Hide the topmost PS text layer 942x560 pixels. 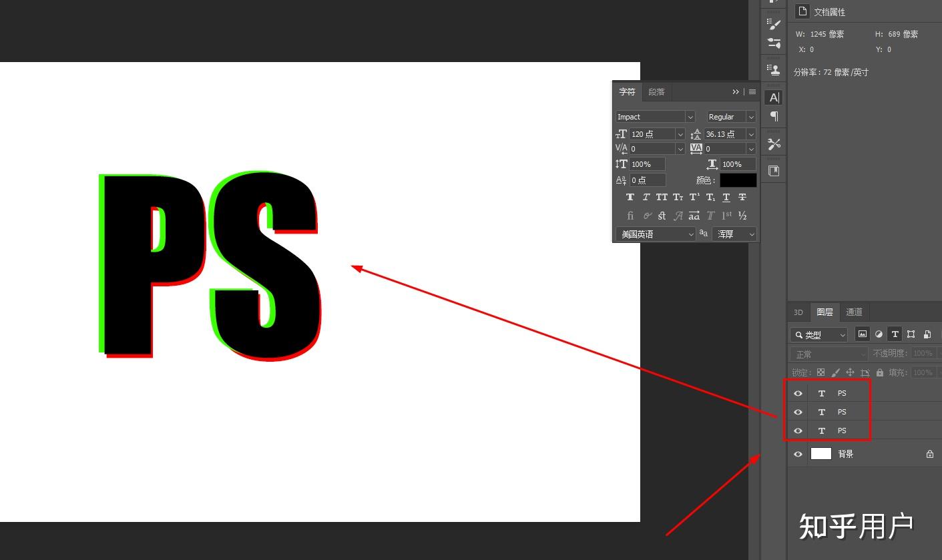point(798,393)
